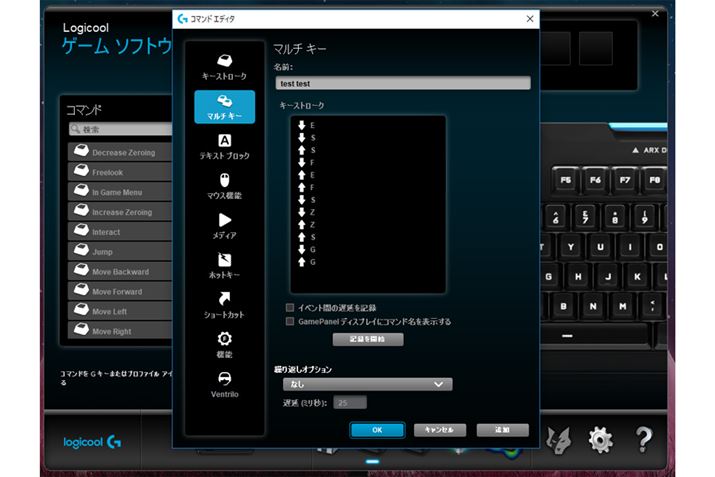
Task: Open settings gear in bottom bar
Action: tap(600, 438)
